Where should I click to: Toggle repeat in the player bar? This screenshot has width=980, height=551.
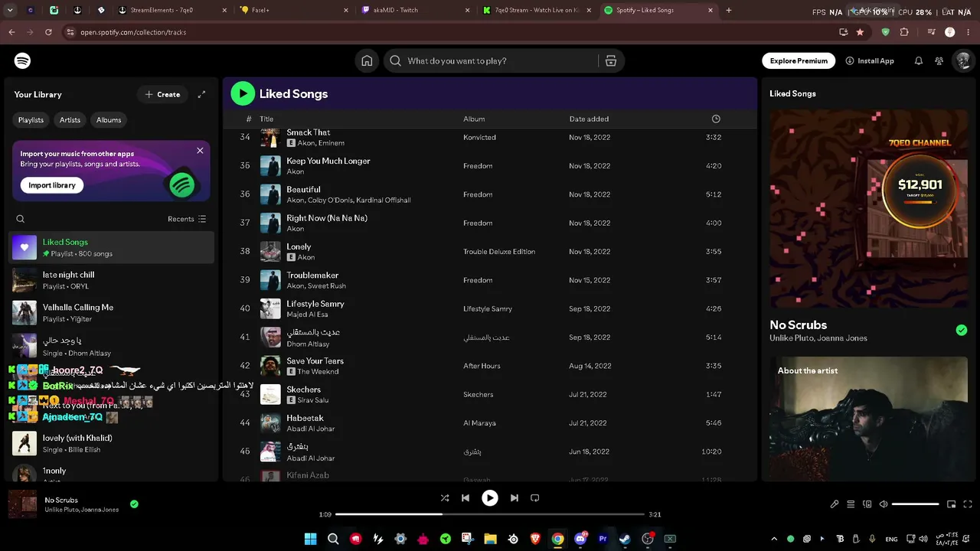[535, 498]
